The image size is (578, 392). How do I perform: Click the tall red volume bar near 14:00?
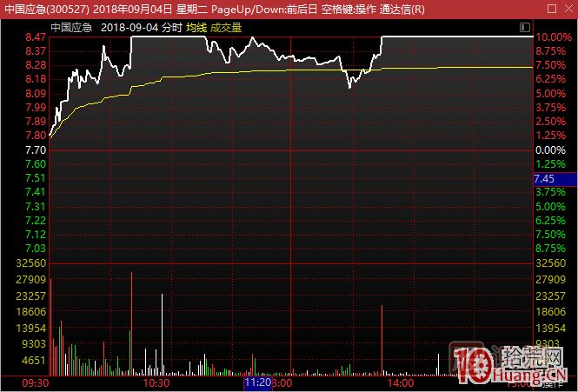click(382, 339)
